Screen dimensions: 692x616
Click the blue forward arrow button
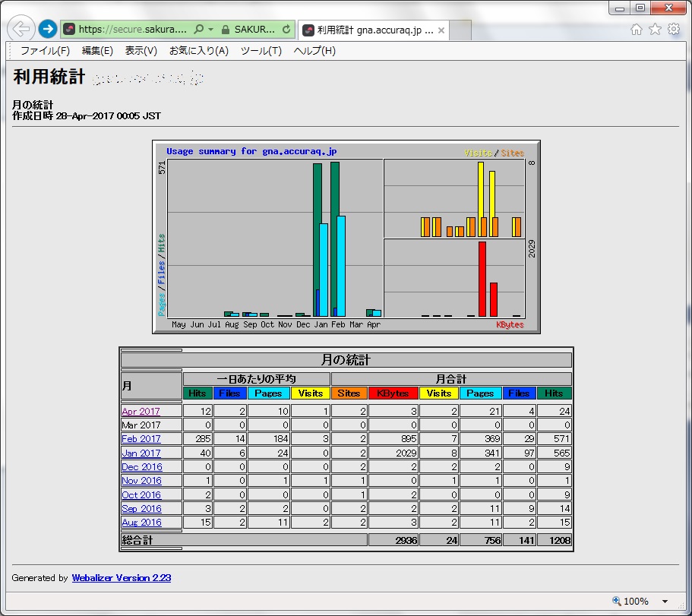click(x=48, y=30)
